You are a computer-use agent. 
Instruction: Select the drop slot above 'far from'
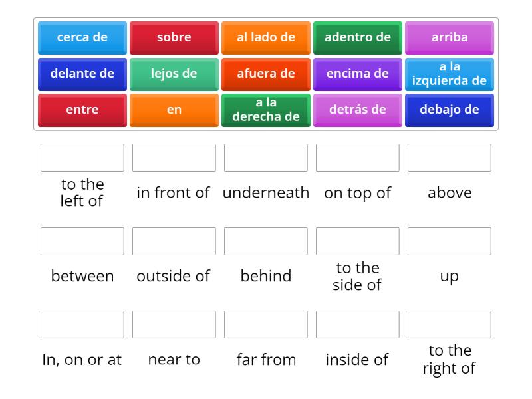pyautogui.click(x=266, y=325)
